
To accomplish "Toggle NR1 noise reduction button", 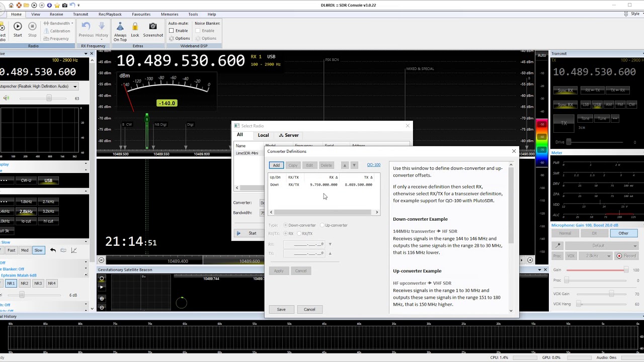I will 11,284.
